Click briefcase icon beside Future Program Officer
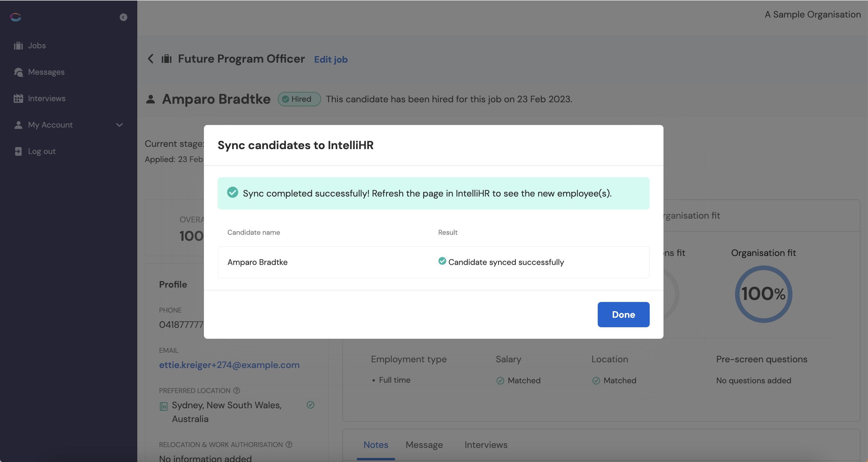This screenshot has width=868, height=462. point(167,59)
